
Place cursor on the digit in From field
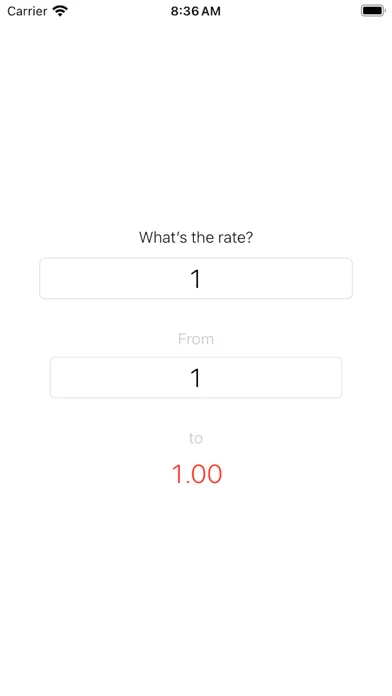pyautogui.click(x=196, y=378)
